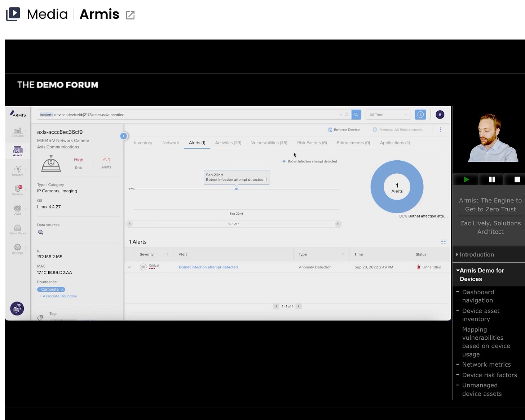Screen dimensions: 525x420
Task: Select the Alerts (1) tab
Action: click(197, 143)
